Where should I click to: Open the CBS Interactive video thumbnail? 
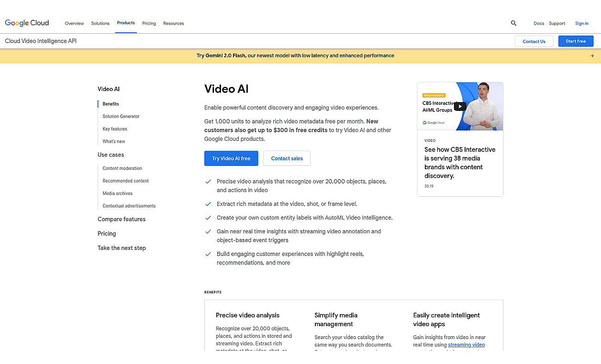tap(460, 106)
